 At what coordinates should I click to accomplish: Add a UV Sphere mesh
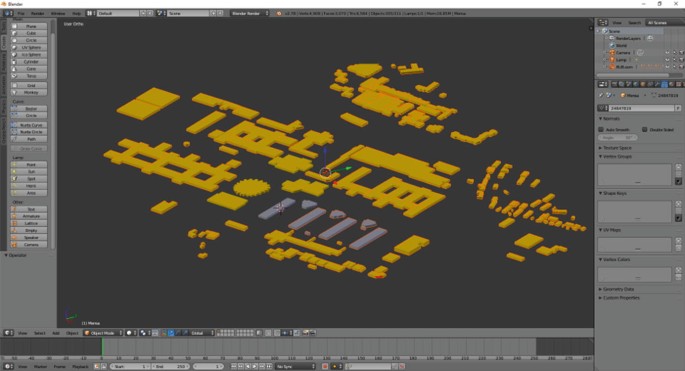coord(29,47)
